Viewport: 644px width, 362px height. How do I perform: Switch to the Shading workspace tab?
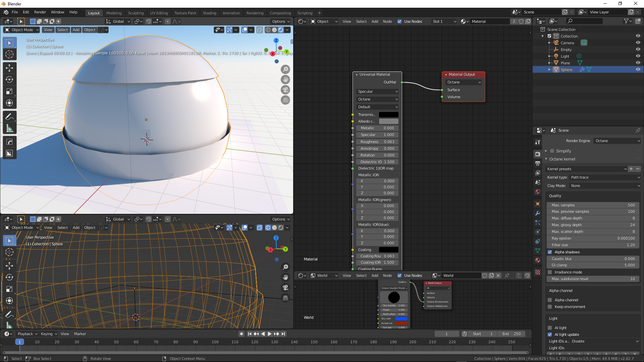[x=209, y=13]
